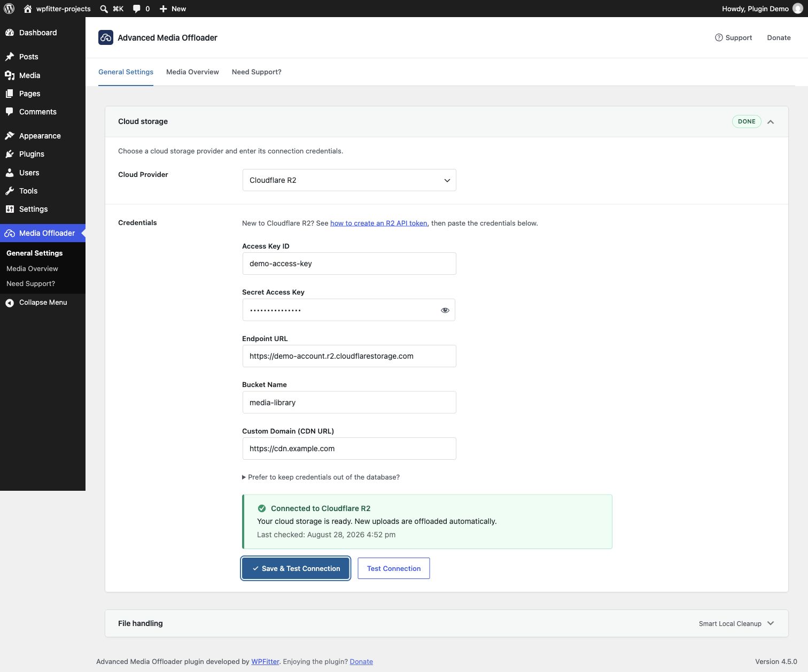This screenshot has width=808, height=672.
Task: Click the Dashboard gauge icon
Action: pyautogui.click(x=10, y=33)
